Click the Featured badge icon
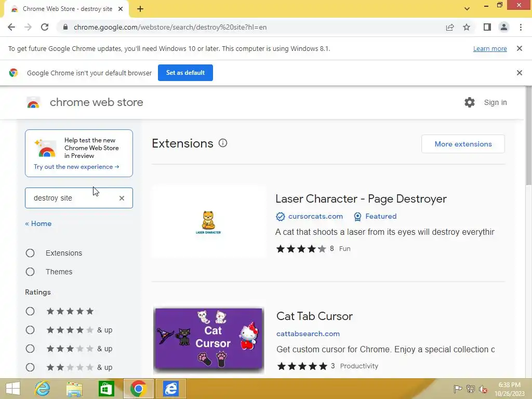The height and width of the screenshot is (399, 532). (357, 217)
